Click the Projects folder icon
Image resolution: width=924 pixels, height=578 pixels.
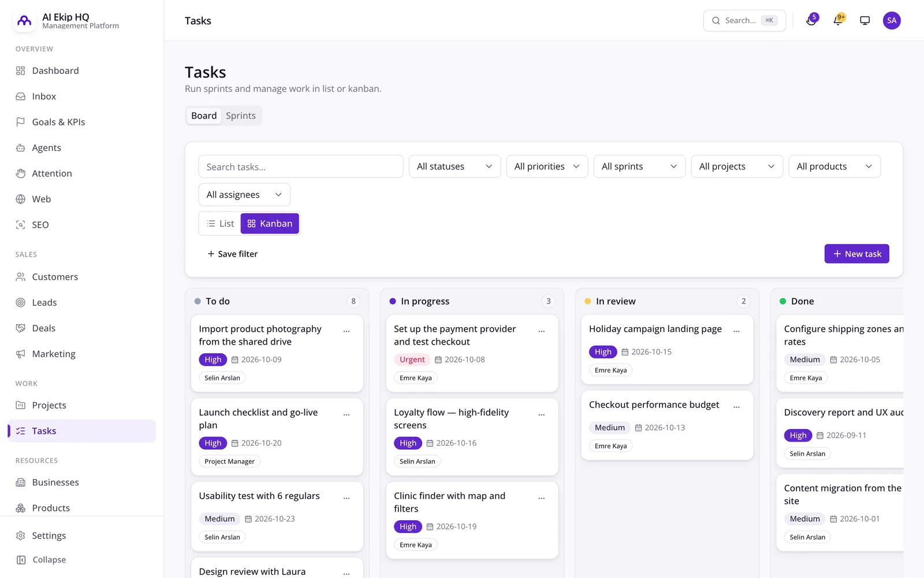pyautogui.click(x=21, y=405)
